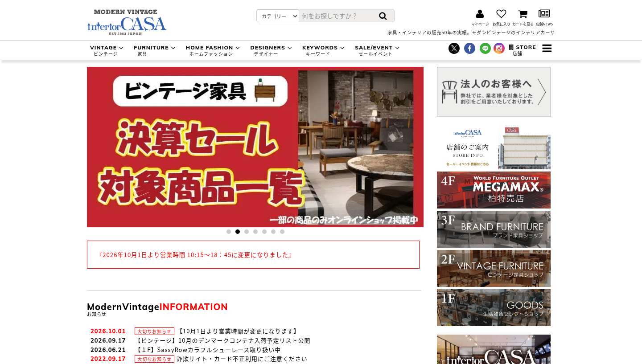Open 法人のお客様へ corporate banner
The height and width of the screenshot is (364, 642).
pos(494,92)
